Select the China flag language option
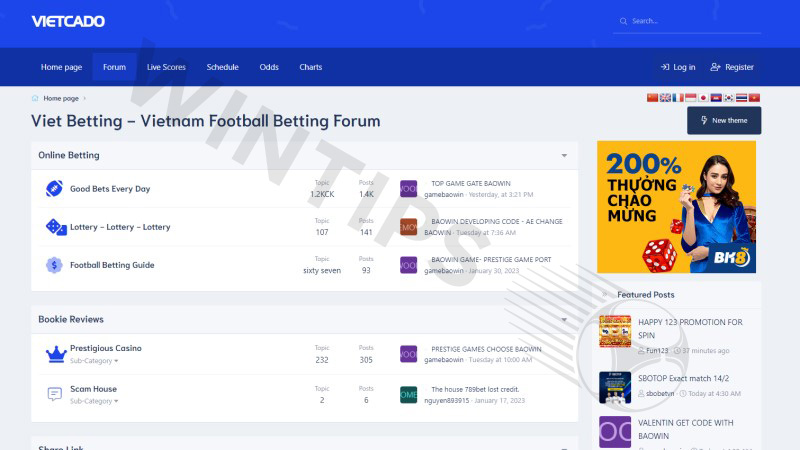Screen dimensions: 800x450 coord(652,98)
